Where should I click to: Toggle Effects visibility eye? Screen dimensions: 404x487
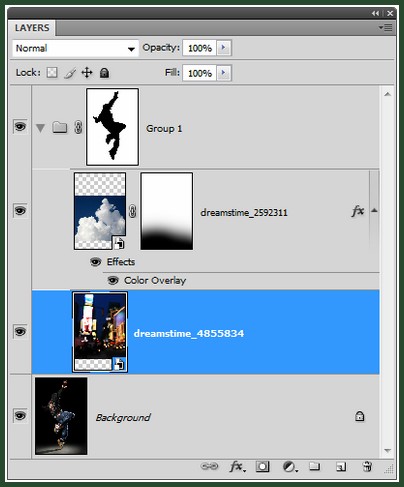(x=96, y=262)
